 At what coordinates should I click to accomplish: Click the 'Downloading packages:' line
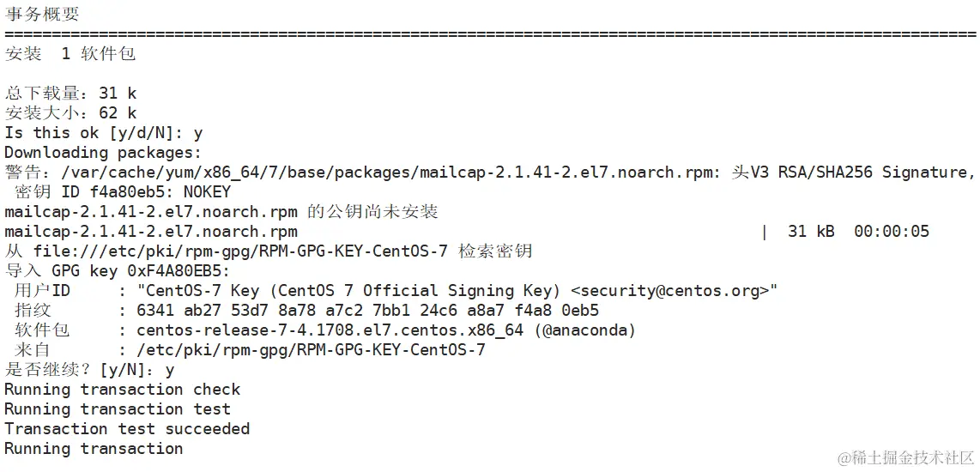coord(103,153)
